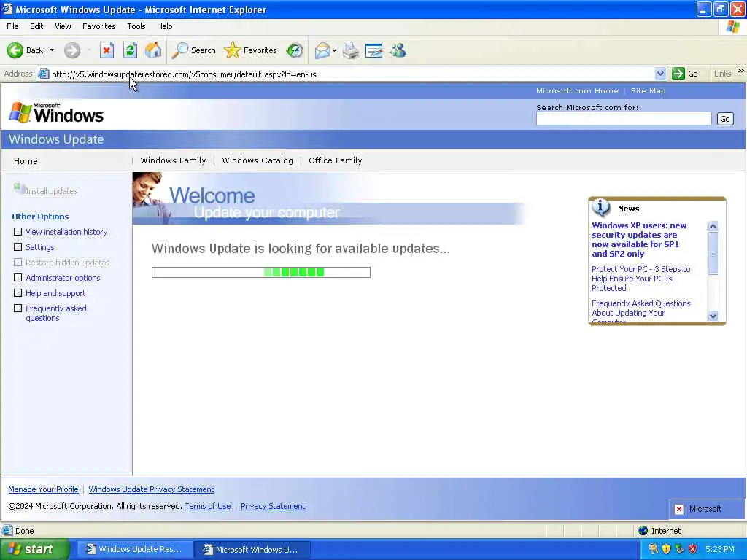This screenshot has width=747, height=560.
Task: Click the grey Forward arrow button
Action: tap(72, 50)
